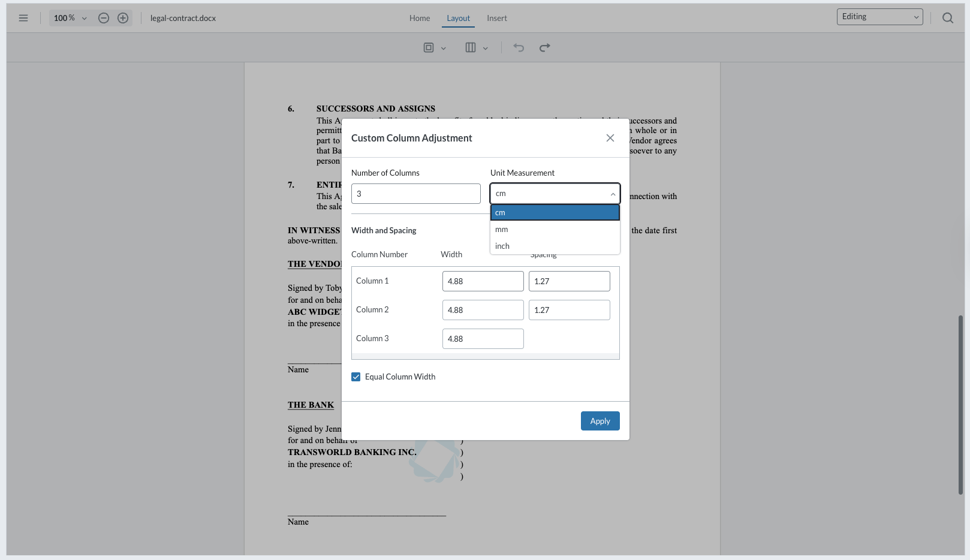
Task: Click 'TRANSWORLD BANKING INC.' text in document
Action: tap(352, 452)
